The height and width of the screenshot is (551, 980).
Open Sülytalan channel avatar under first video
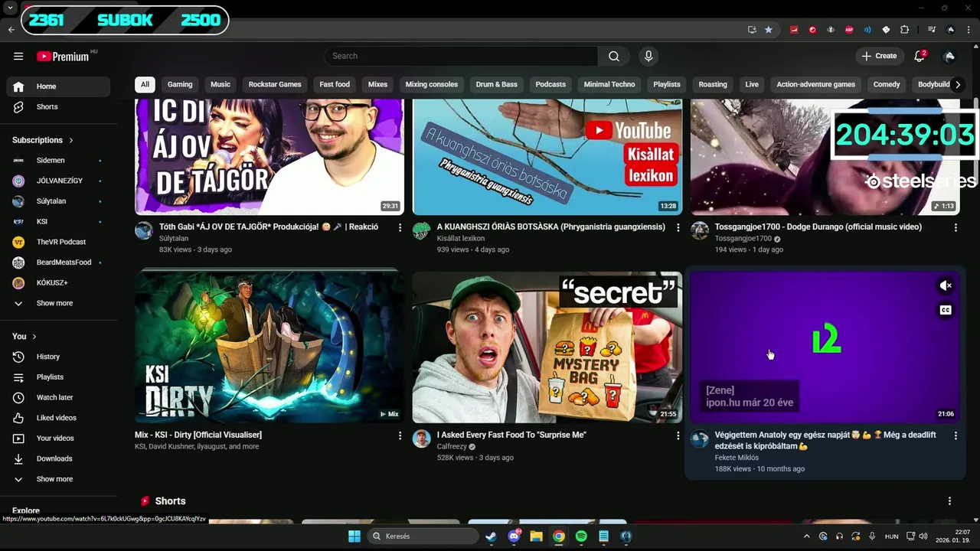(x=144, y=230)
